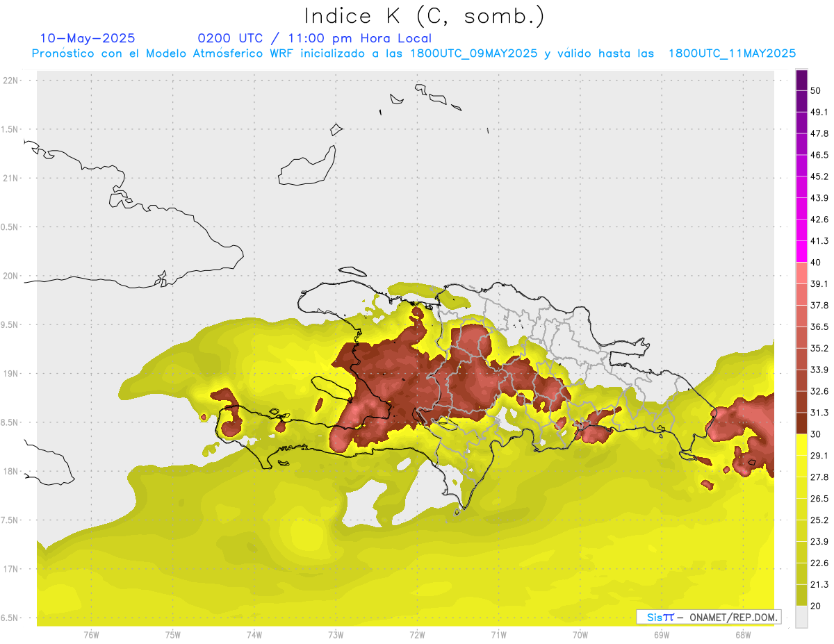Click the "69W" longitude label
This screenshot has width=834, height=644.
(662, 634)
